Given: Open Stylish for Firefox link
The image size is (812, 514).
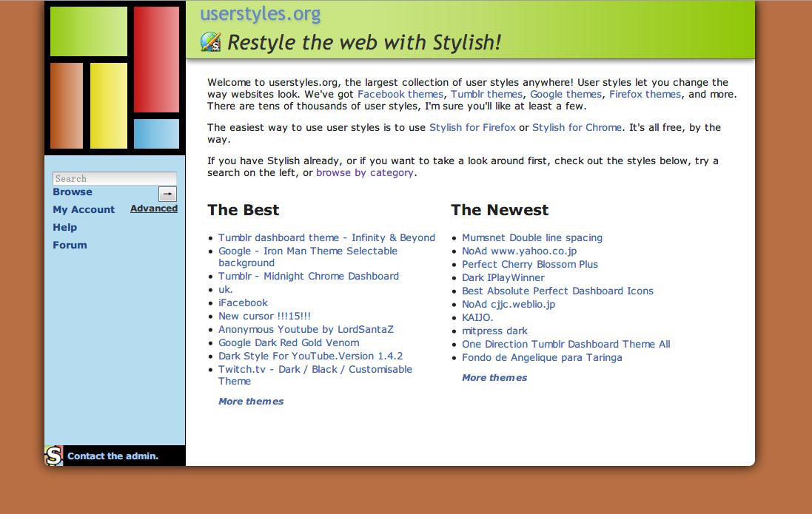Looking at the screenshot, I should click(472, 127).
